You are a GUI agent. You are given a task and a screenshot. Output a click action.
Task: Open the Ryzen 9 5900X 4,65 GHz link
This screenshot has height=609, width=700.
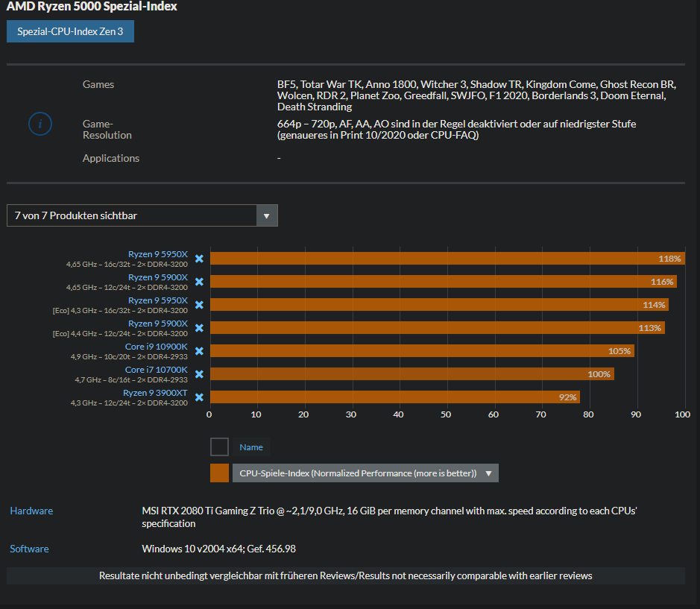[158, 277]
